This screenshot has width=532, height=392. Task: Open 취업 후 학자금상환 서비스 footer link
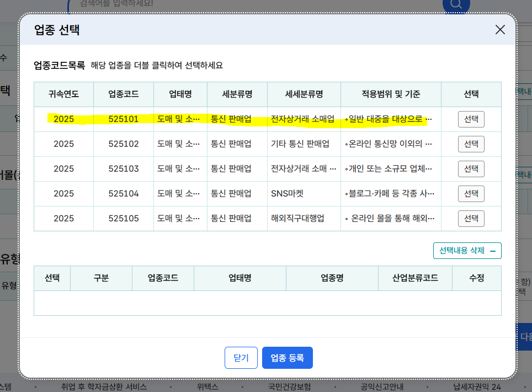click(x=104, y=387)
